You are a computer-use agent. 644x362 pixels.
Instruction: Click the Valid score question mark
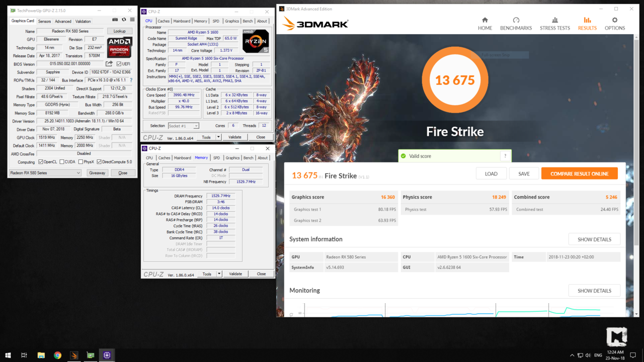[x=505, y=156]
